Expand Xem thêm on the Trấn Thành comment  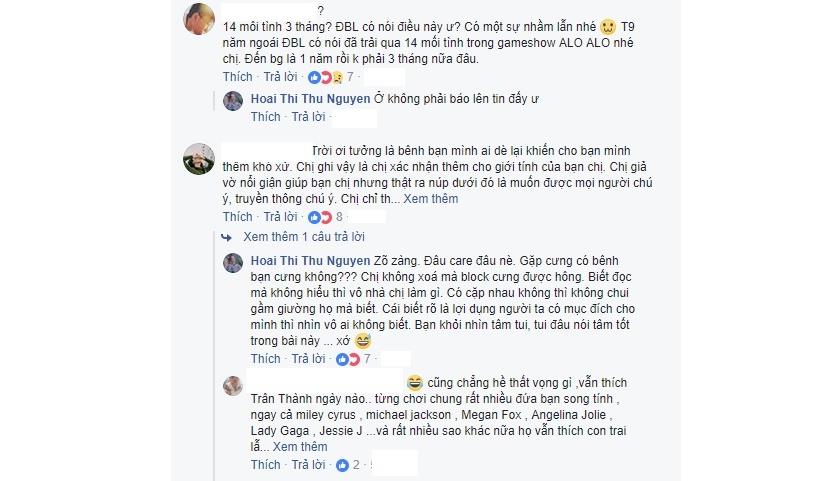(x=300, y=447)
